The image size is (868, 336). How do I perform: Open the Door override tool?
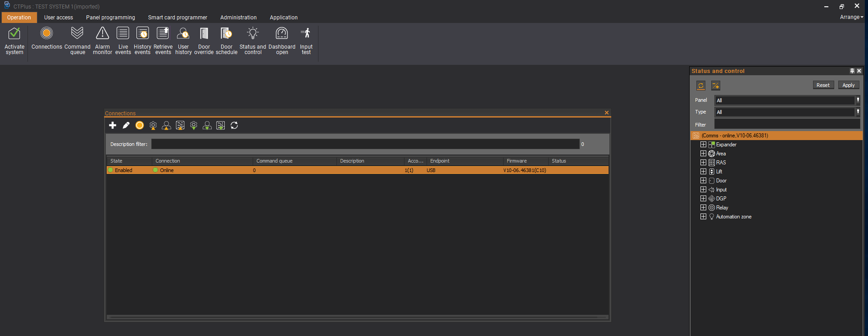pos(204,41)
